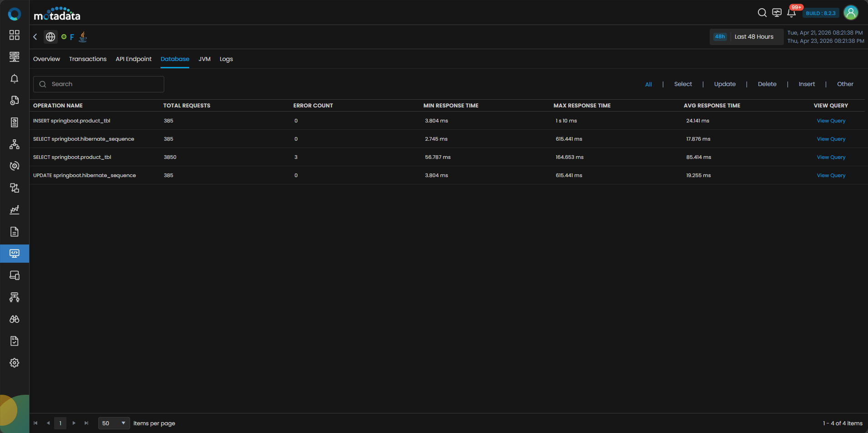Filter operations by Insert
The width and height of the screenshot is (868, 433).
point(807,84)
